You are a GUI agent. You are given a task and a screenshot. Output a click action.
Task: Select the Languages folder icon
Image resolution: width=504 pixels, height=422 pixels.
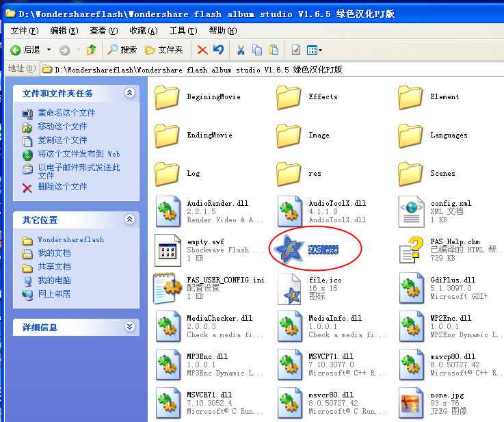click(410, 135)
